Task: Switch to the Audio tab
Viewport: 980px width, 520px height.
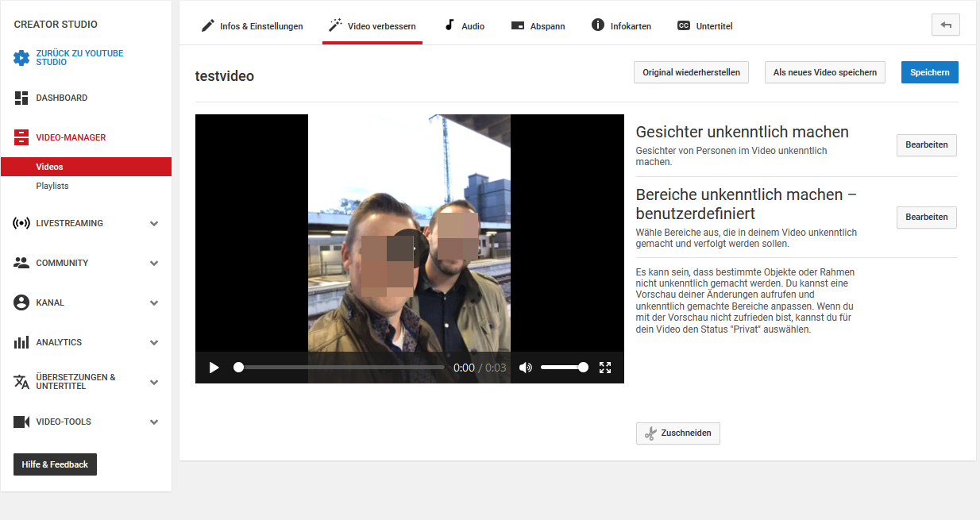Action: coord(464,26)
